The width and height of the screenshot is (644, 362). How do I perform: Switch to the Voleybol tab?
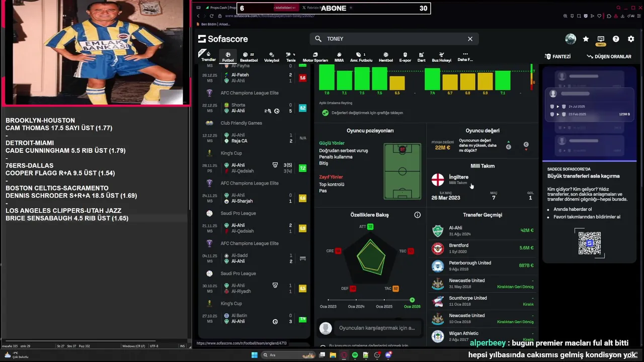tap(272, 57)
